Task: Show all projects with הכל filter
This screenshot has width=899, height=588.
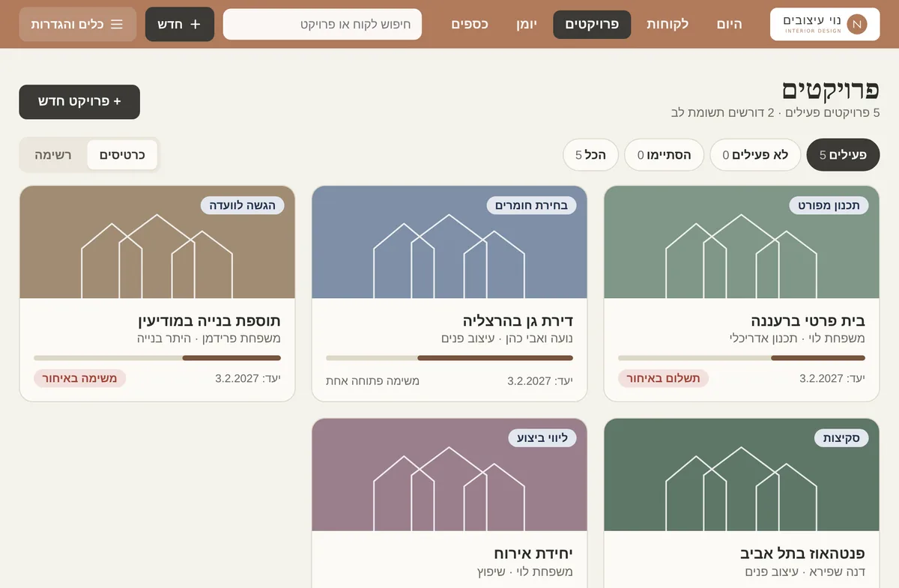Action: (590, 155)
